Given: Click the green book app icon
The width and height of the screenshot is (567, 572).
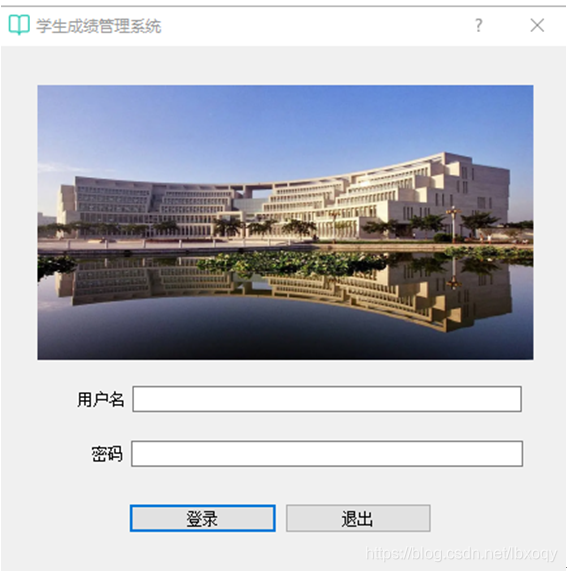Looking at the screenshot, I should (x=19, y=25).
